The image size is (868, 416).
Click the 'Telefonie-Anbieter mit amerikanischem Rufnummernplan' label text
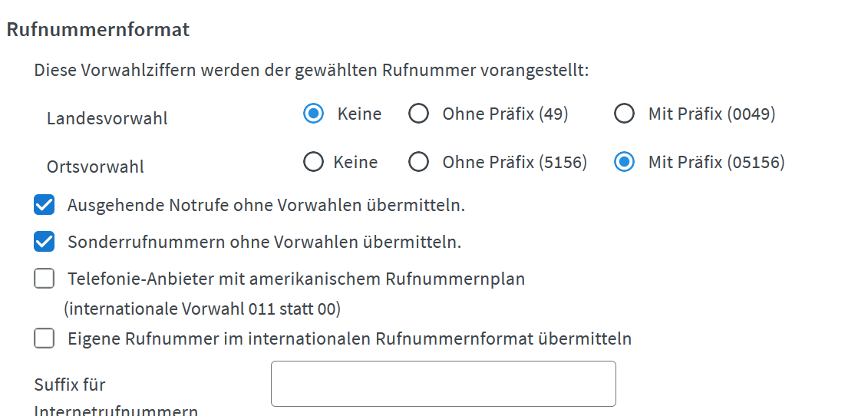(296, 279)
